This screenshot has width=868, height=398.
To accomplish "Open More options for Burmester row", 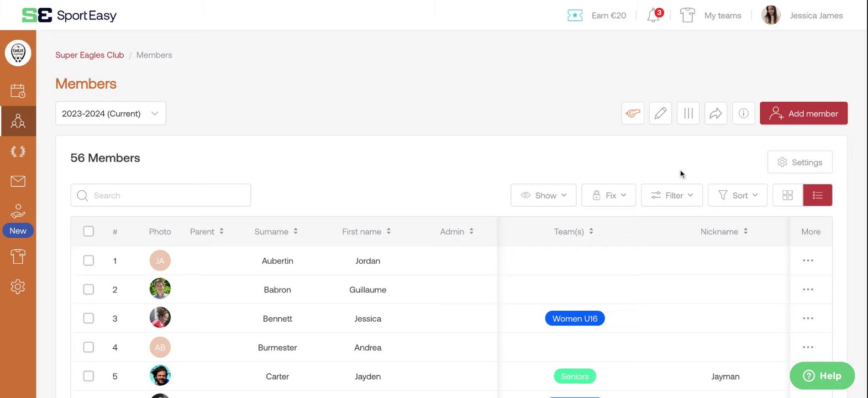I will point(808,347).
